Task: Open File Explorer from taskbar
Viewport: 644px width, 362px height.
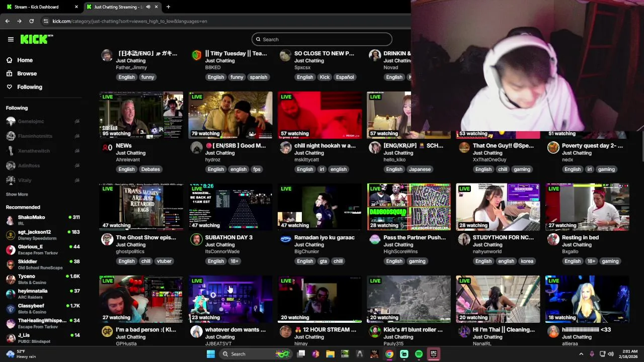Action: (x=330, y=354)
